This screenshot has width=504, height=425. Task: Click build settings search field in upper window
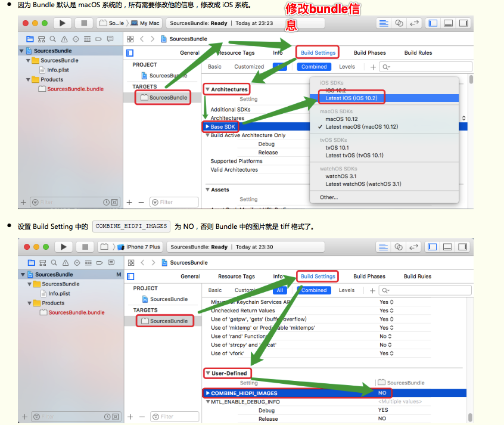(x=425, y=67)
